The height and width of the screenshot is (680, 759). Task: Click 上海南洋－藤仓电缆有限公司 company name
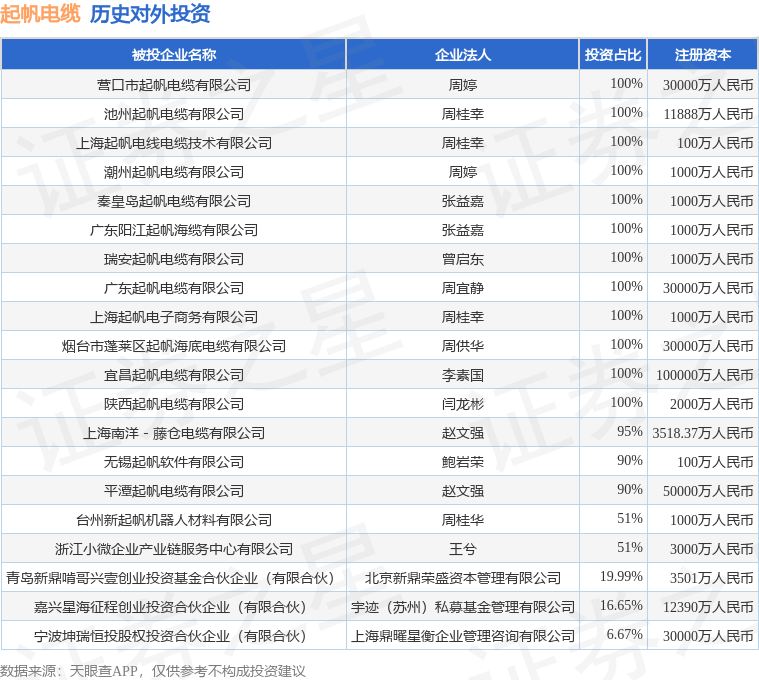[174, 433]
